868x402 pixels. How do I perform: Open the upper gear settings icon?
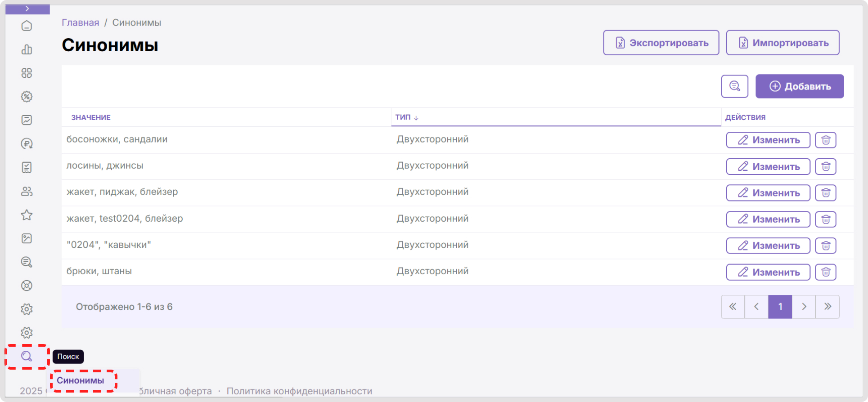[27, 309]
